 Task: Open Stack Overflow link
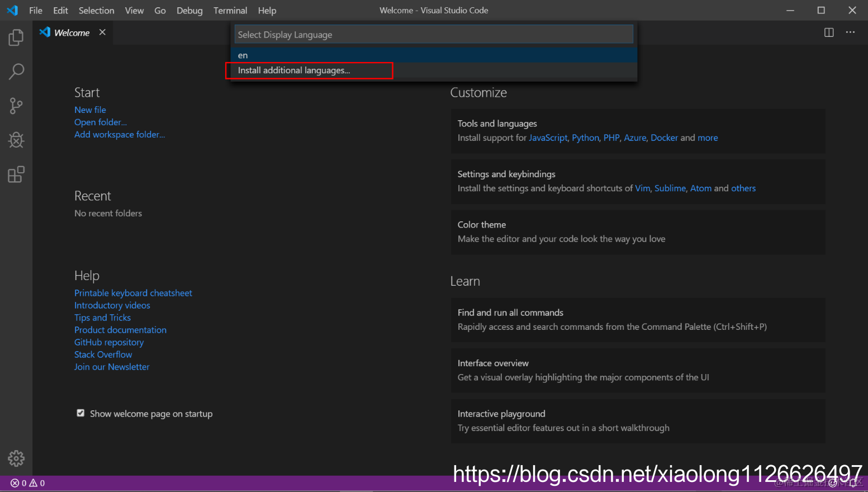tap(103, 354)
